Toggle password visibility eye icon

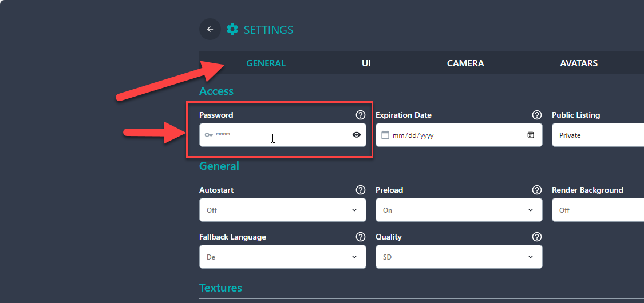tap(357, 134)
